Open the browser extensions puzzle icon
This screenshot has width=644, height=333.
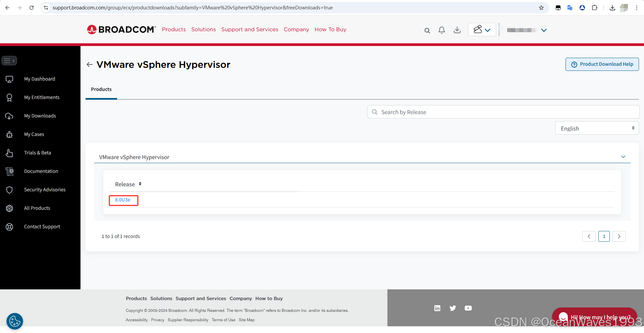point(594,8)
